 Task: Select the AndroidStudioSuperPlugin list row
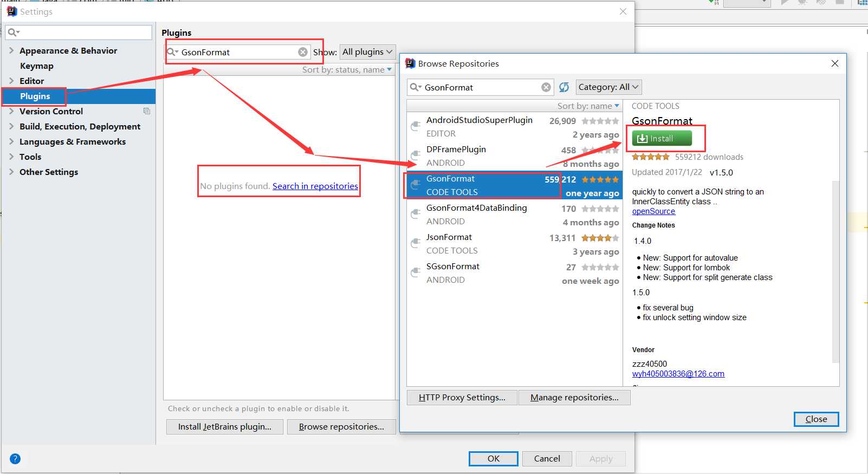(x=514, y=127)
